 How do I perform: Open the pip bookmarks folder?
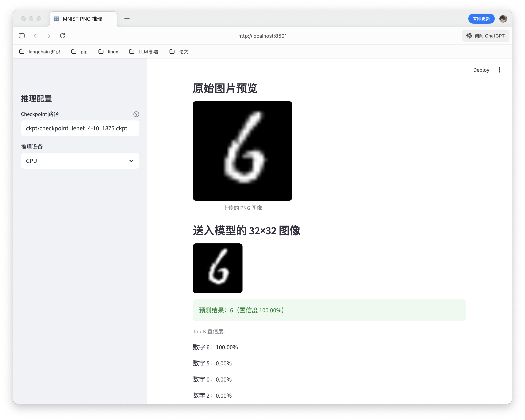79,52
